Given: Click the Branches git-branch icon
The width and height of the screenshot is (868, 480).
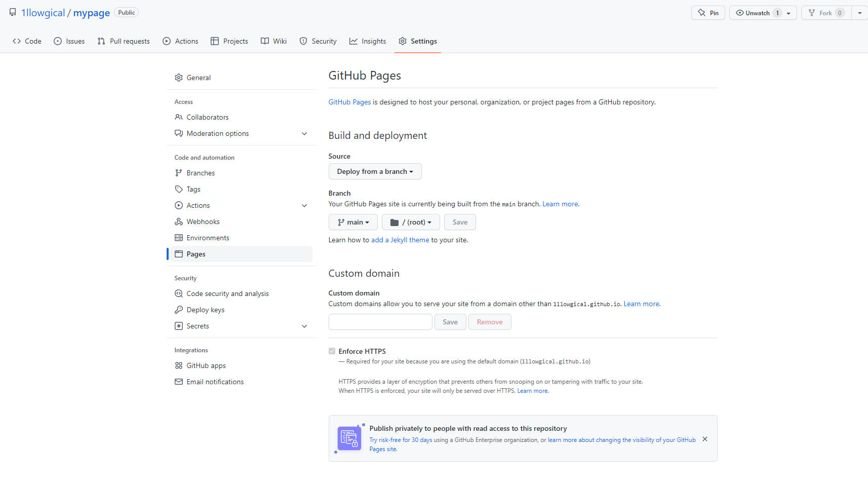Looking at the screenshot, I should click(179, 173).
